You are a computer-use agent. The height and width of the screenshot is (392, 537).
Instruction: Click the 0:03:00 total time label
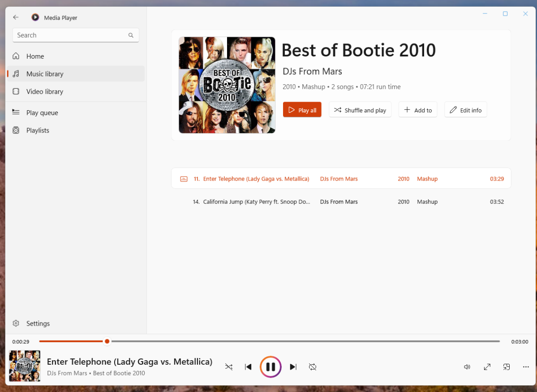pos(520,342)
